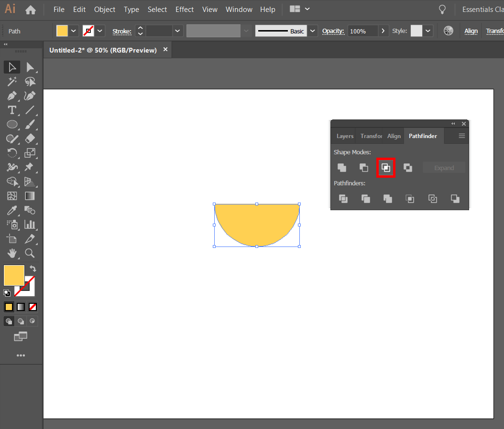
Task: Select the Pen tool
Action: click(12, 96)
